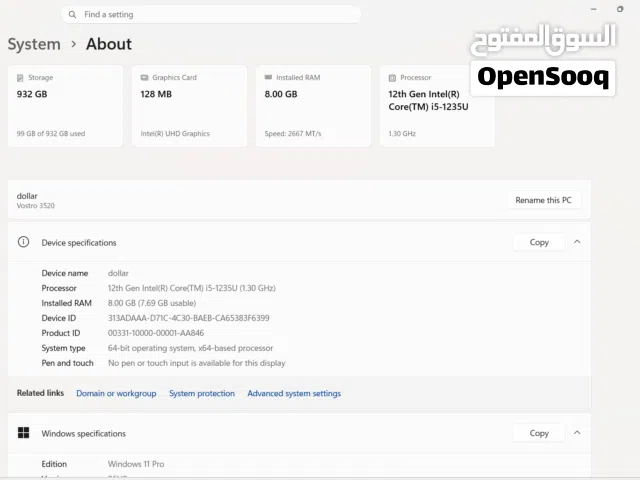This screenshot has width=640, height=480.
Task: Click the Pen and touch label
Action: click(67, 363)
